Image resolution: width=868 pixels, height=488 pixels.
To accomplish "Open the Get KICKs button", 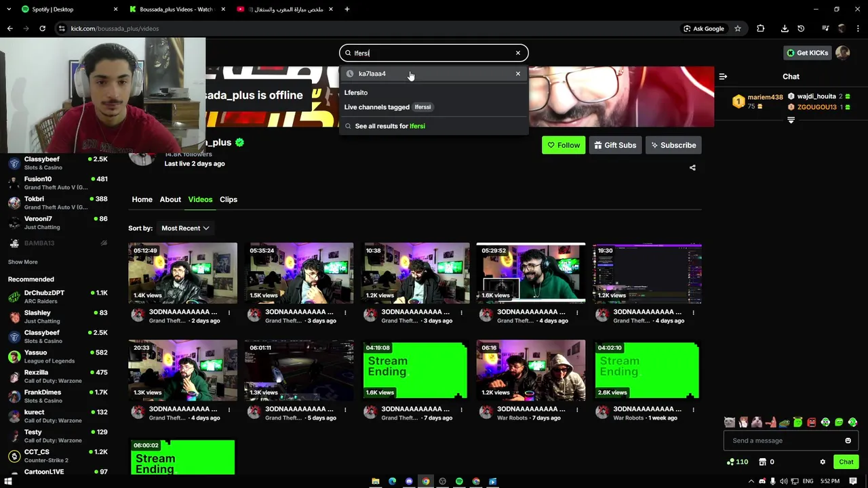I will pyautogui.click(x=808, y=53).
